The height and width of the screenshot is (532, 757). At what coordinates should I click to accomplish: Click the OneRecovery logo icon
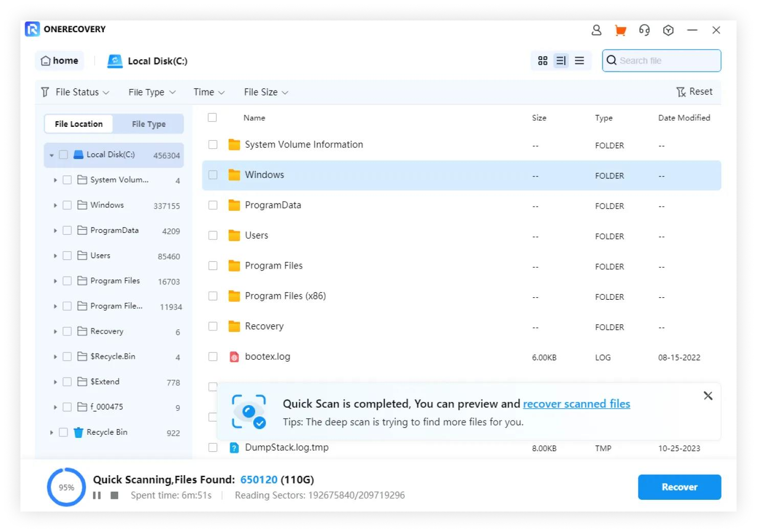[32, 29]
